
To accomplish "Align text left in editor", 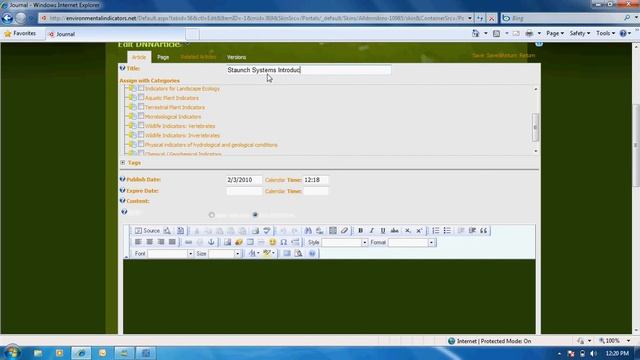I will point(138,242).
